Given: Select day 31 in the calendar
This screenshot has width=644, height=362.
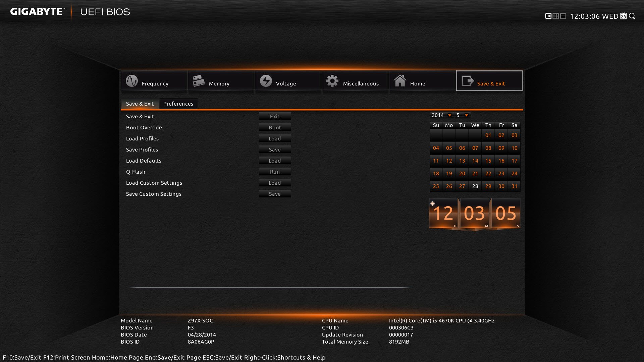Looking at the screenshot, I should point(514,186).
